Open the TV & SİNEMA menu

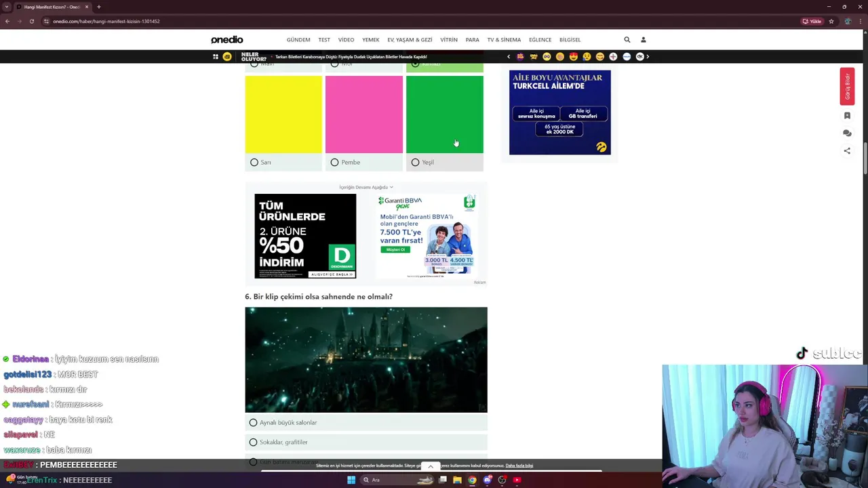(x=504, y=40)
